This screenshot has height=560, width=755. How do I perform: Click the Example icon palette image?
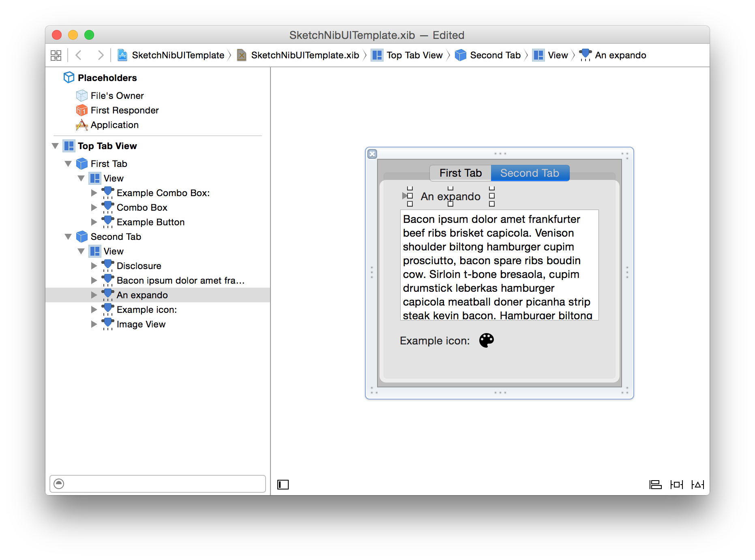[486, 340]
